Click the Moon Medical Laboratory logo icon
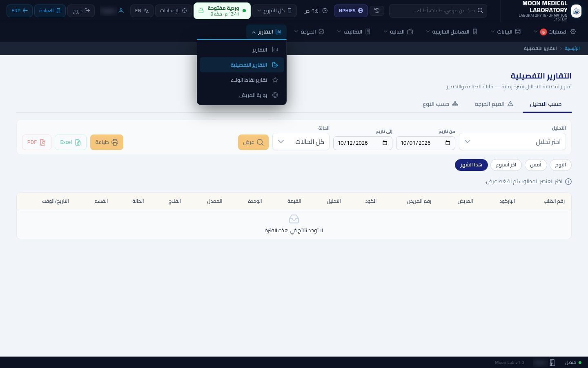Screen dimensions: 588x368 tap(576, 11)
